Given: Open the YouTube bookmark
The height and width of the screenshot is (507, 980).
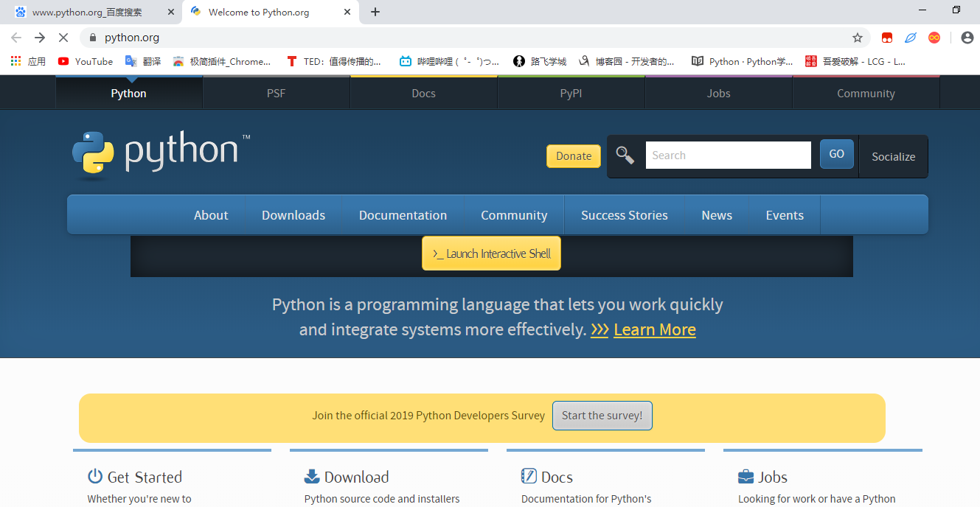Looking at the screenshot, I should tap(86, 62).
